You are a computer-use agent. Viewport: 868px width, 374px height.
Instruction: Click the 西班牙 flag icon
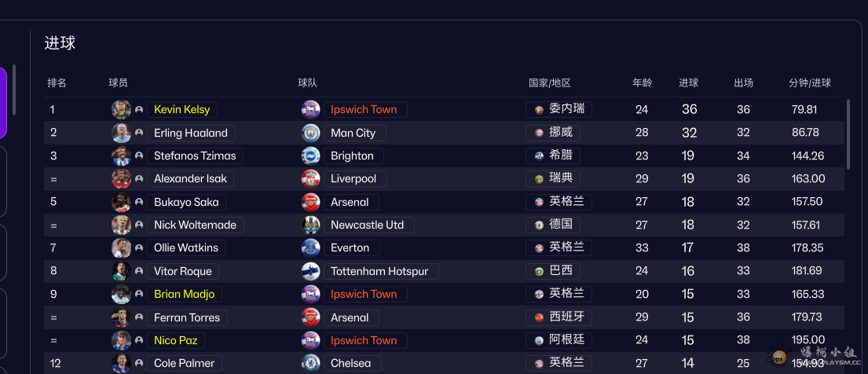point(539,317)
